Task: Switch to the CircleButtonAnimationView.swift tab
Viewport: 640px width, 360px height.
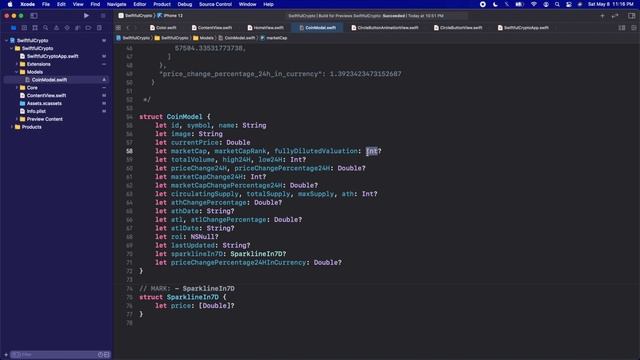Action: click(385, 28)
